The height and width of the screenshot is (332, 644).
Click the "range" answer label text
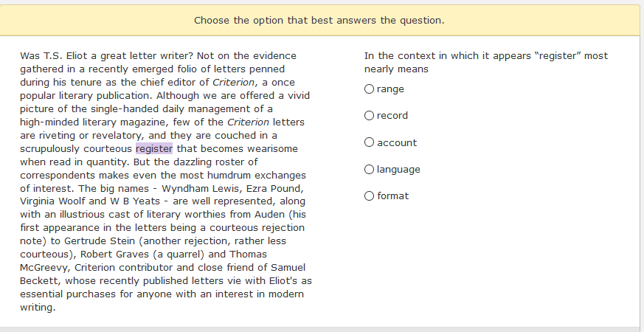point(390,89)
